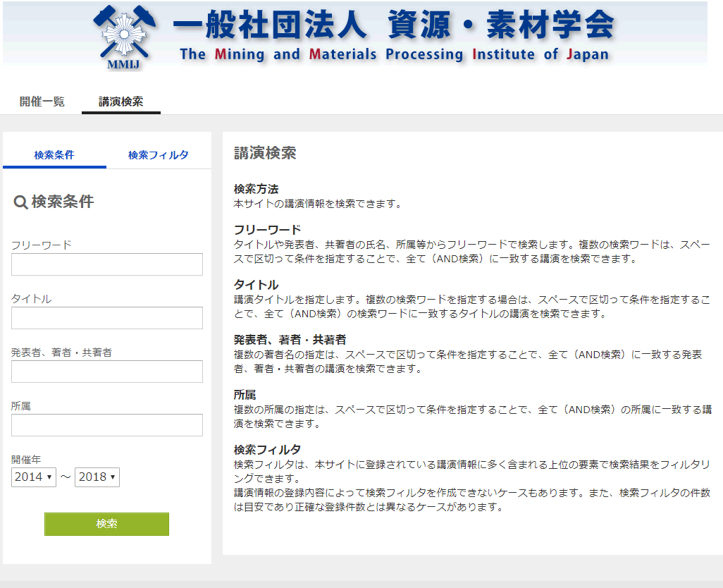Viewport: 723px width, 588px height.
Task: Open the start year dropdown showing 2014
Action: point(34,477)
